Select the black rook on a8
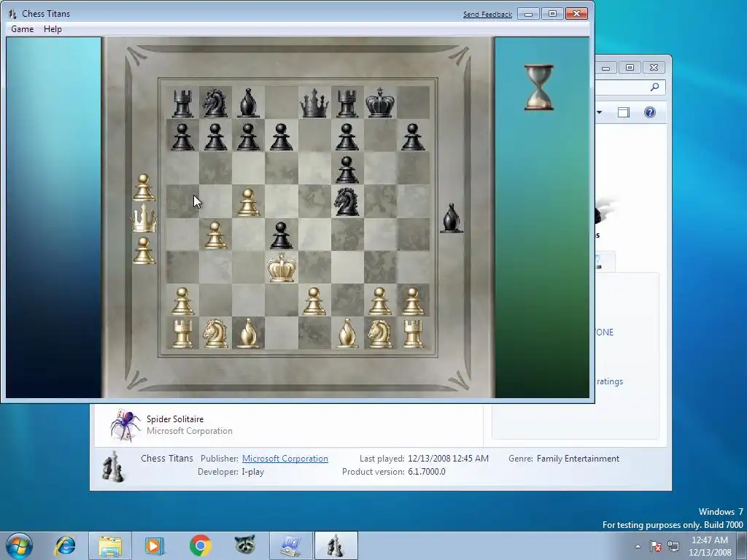Screen dimensions: 747x560 tap(182, 104)
